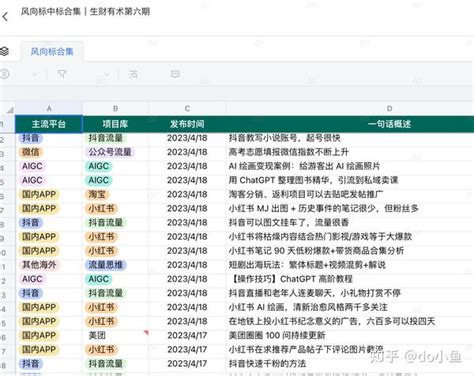The image size is (474, 376).
Task: Select column B header
Action: (115, 108)
